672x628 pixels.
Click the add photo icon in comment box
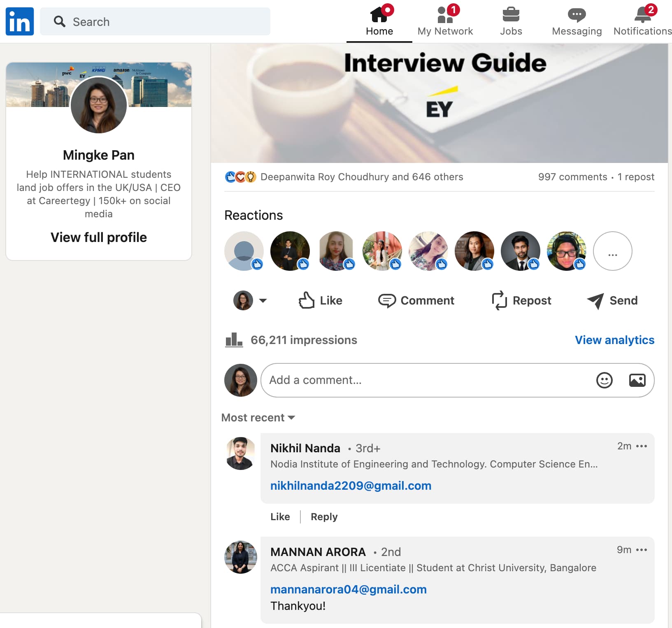click(x=637, y=380)
